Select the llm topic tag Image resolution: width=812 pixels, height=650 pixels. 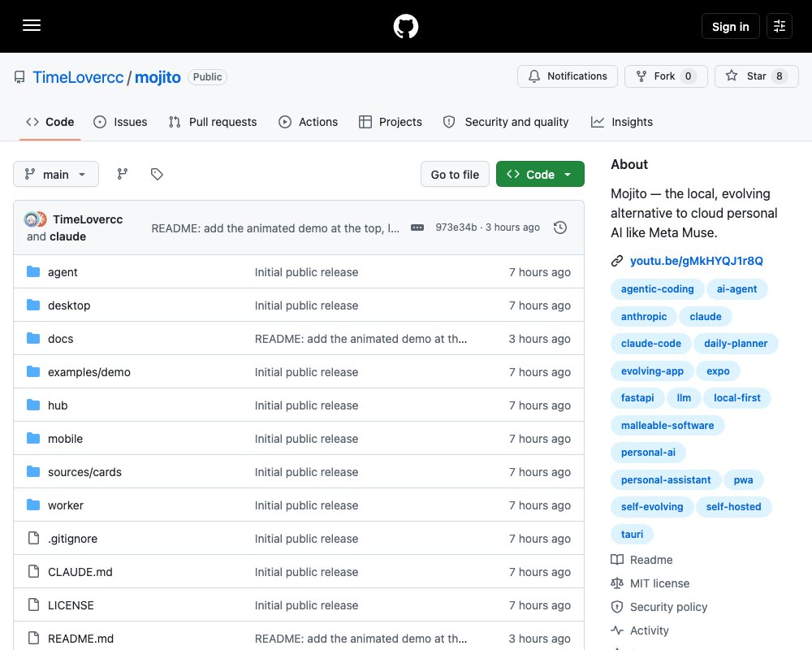684,397
